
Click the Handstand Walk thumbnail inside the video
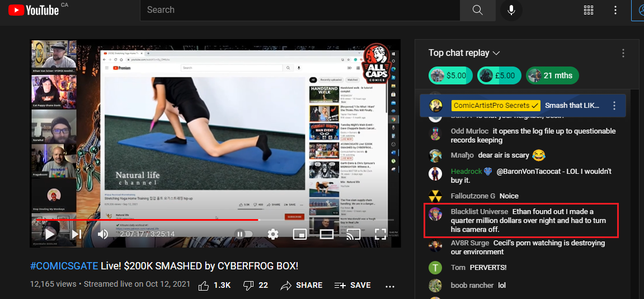[324, 94]
